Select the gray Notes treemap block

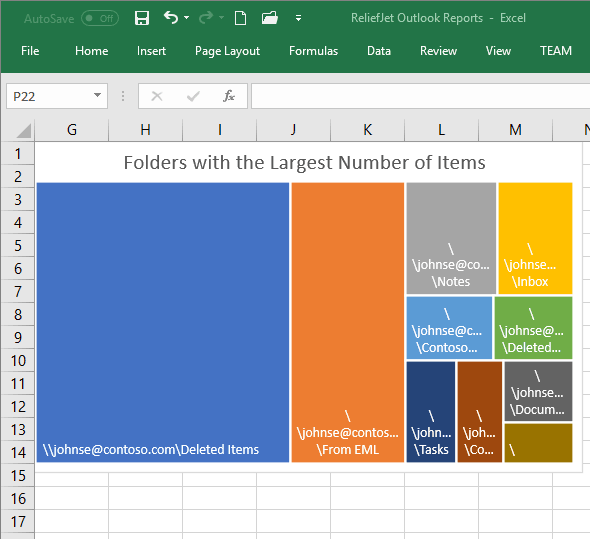tap(451, 238)
